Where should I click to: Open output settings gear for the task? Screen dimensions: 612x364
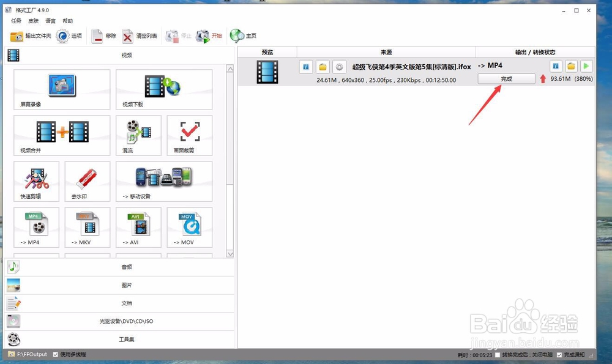pos(340,67)
